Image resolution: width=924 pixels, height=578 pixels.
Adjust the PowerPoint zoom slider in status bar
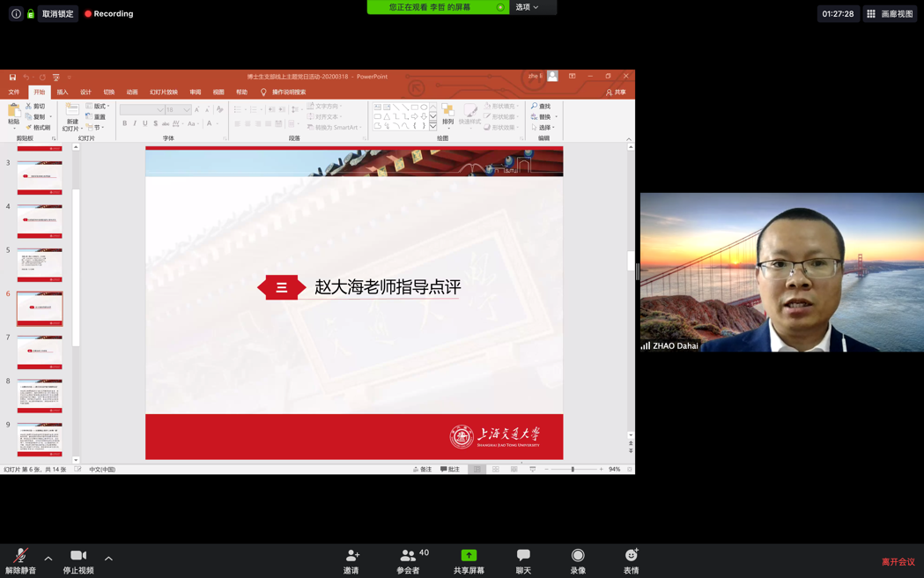pos(573,470)
